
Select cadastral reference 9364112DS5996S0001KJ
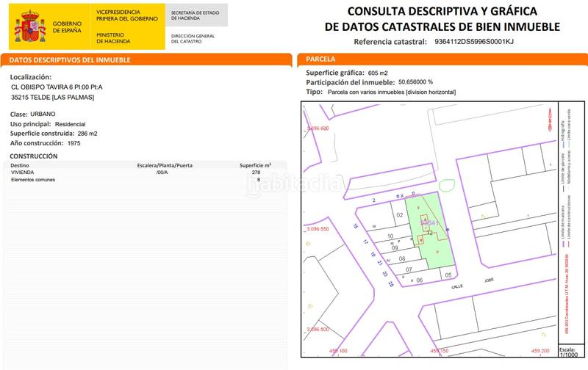(x=474, y=42)
